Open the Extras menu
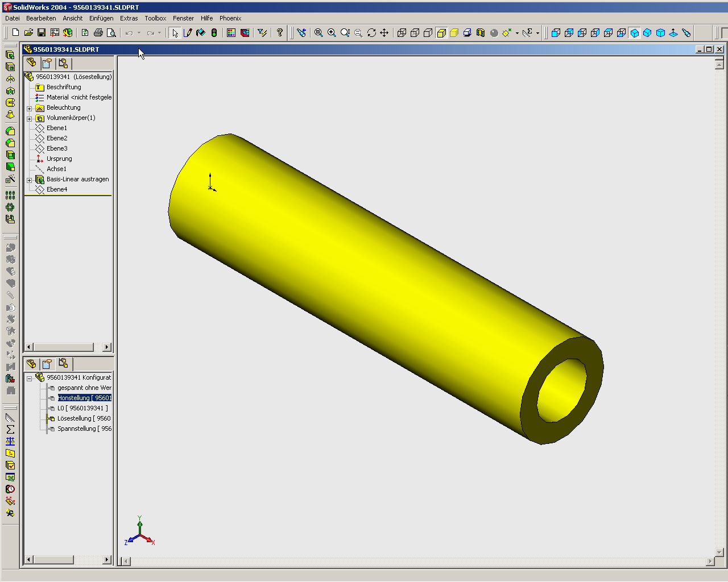The image size is (728, 582). tap(129, 18)
